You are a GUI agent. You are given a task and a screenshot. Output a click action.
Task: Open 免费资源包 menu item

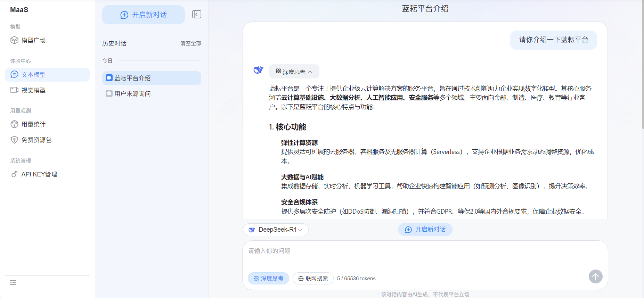click(x=47, y=140)
